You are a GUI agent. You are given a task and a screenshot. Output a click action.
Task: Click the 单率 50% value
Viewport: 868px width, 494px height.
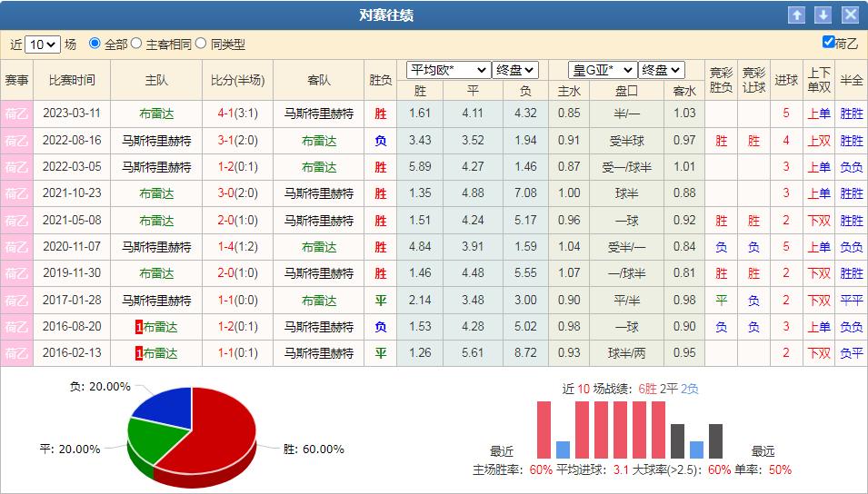point(780,470)
